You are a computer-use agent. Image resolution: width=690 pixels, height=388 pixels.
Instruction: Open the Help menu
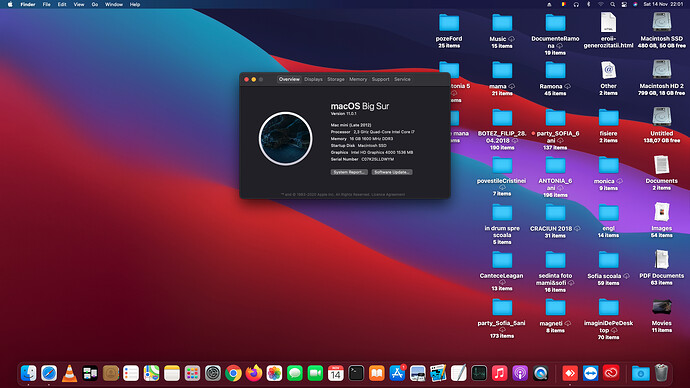(x=135, y=4)
